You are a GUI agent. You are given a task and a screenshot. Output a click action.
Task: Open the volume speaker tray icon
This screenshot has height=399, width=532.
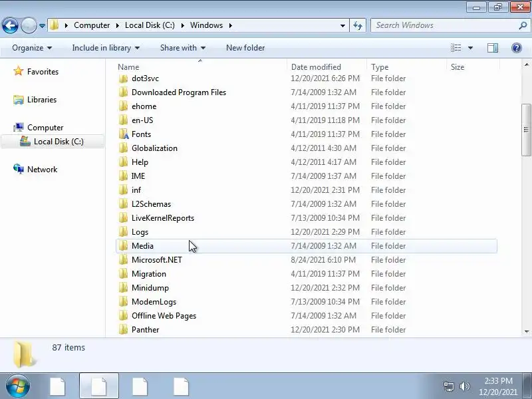tap(464, 386)
